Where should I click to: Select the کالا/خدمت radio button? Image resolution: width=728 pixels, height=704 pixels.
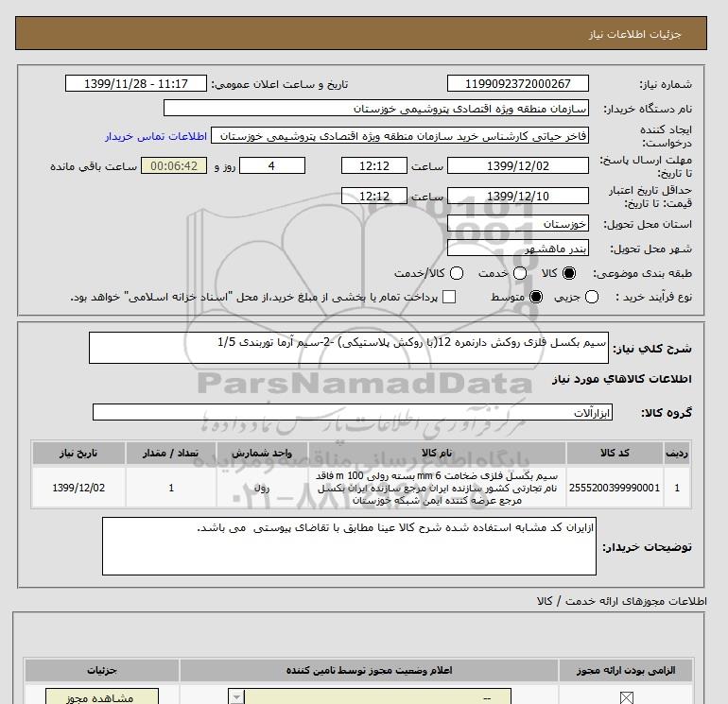click(457, 273)
